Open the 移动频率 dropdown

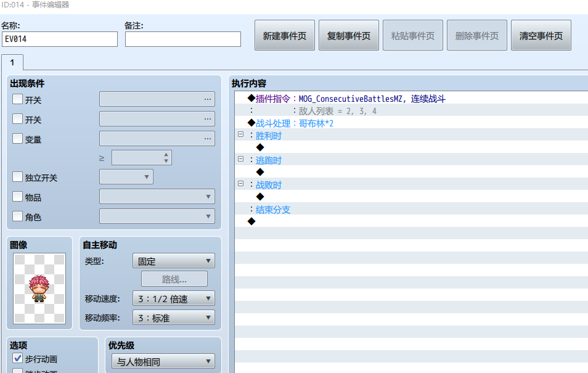[174, 318]
